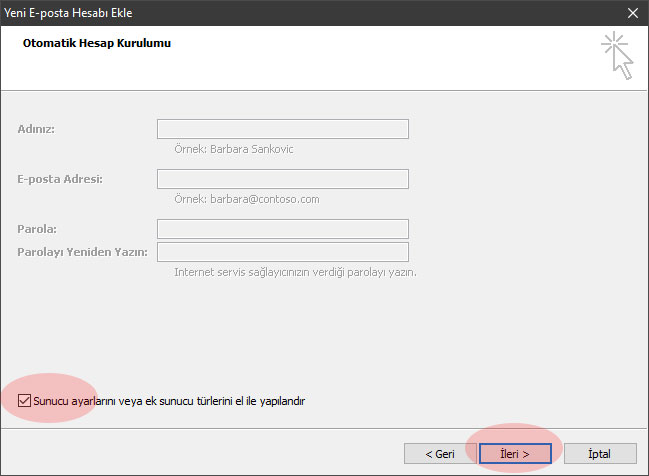Click the Parolayı Yeniden Yazın field
Image resolution: width=649 pixels, height=476 pixels.
point(283,252)
